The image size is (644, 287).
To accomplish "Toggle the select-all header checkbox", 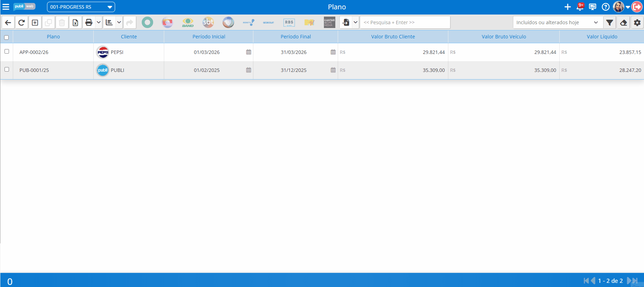I will (x=7, y=37).
